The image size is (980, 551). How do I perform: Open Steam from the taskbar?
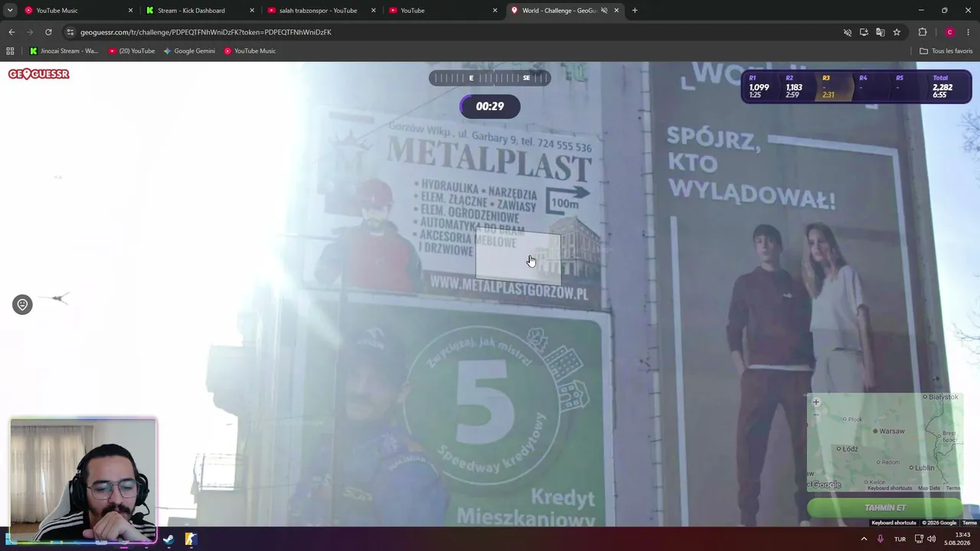(x=168, y=539)
